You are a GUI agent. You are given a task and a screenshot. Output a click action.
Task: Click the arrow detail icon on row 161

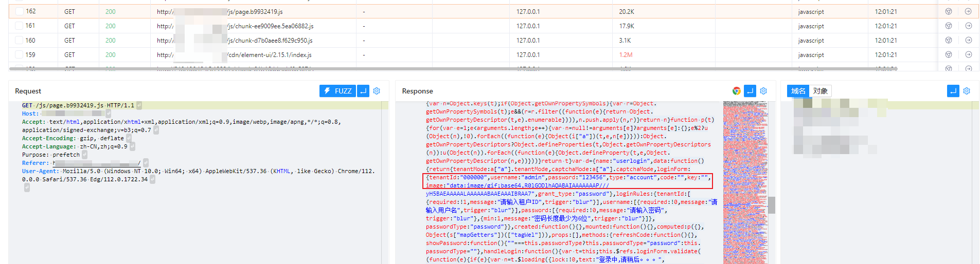tap(968, 26)
